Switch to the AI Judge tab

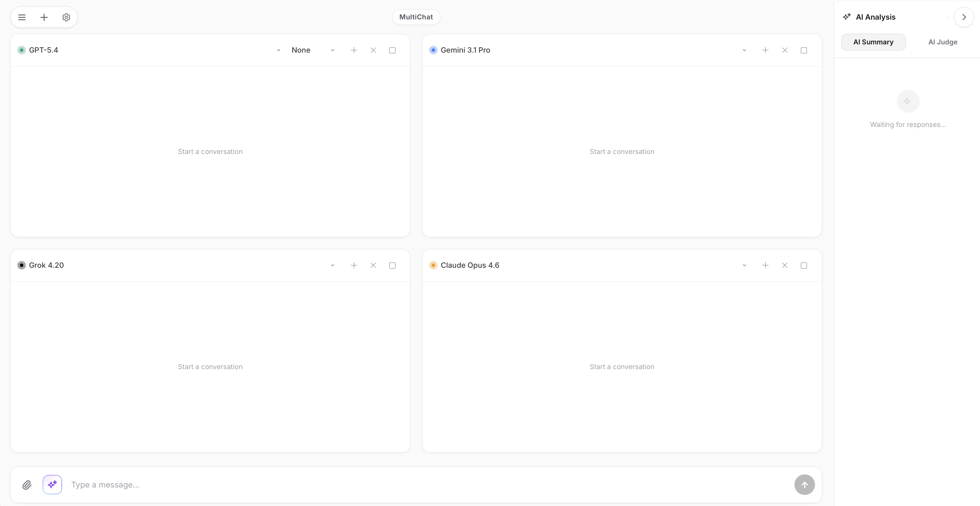click(x=942, y=42)
